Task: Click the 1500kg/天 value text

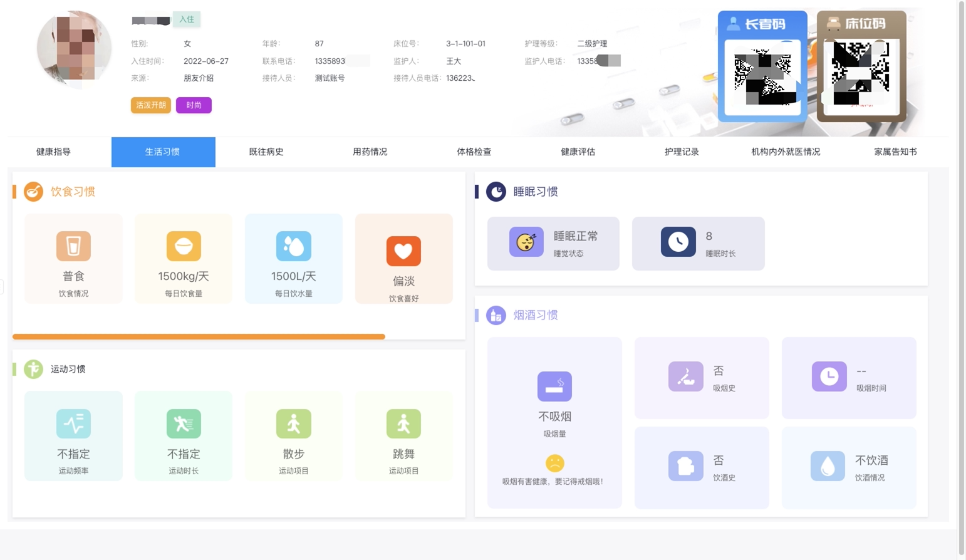Action: (x=184, y=276)
